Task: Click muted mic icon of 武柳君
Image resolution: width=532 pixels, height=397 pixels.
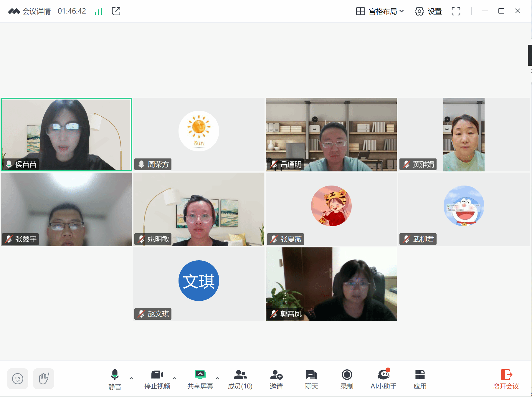Action: [x=407, y=239]
